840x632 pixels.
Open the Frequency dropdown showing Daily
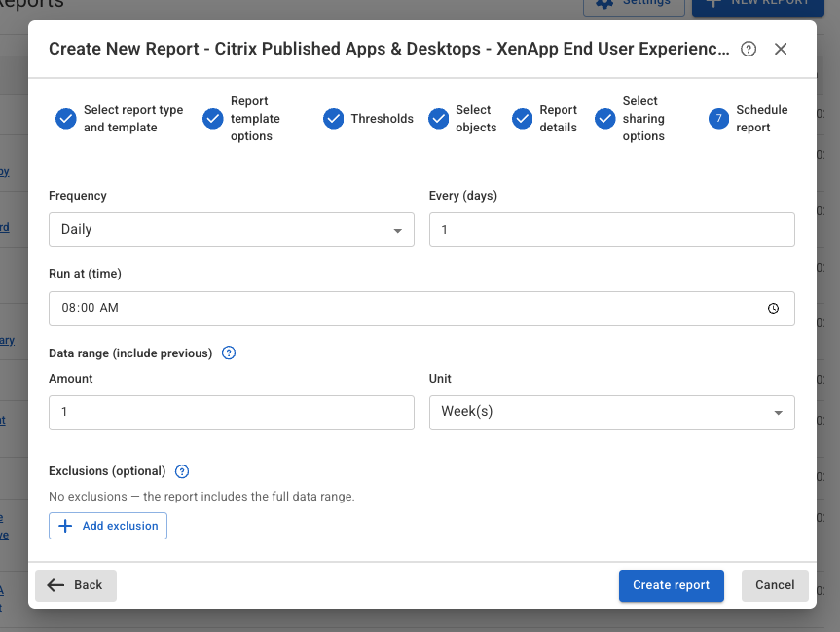tap(232, 230)
